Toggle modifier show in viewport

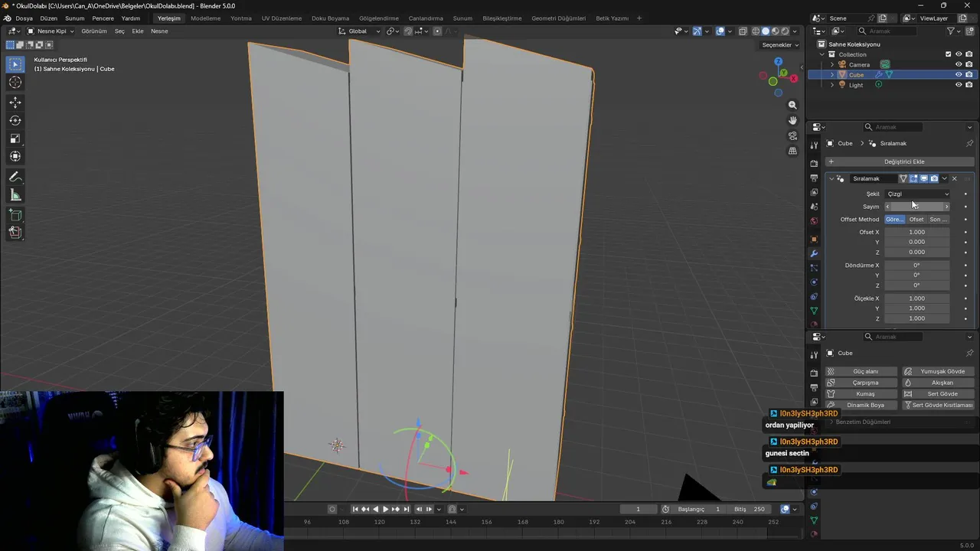[924, 178]
